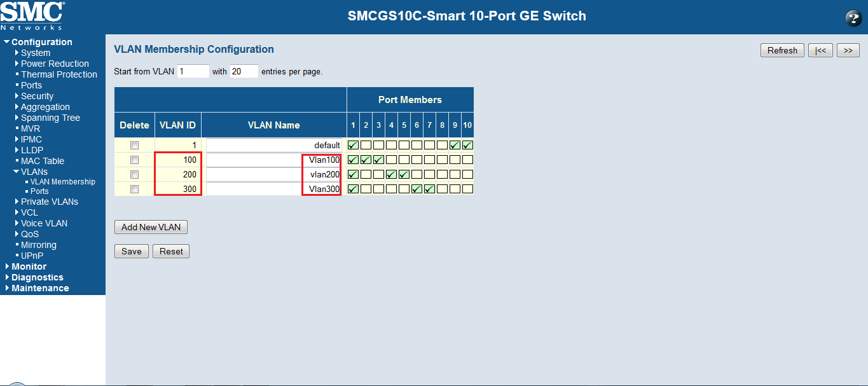Go to next VLAN entries page
Image resolution: width=868 pixels, height=386 pixels.
[848, 51]
